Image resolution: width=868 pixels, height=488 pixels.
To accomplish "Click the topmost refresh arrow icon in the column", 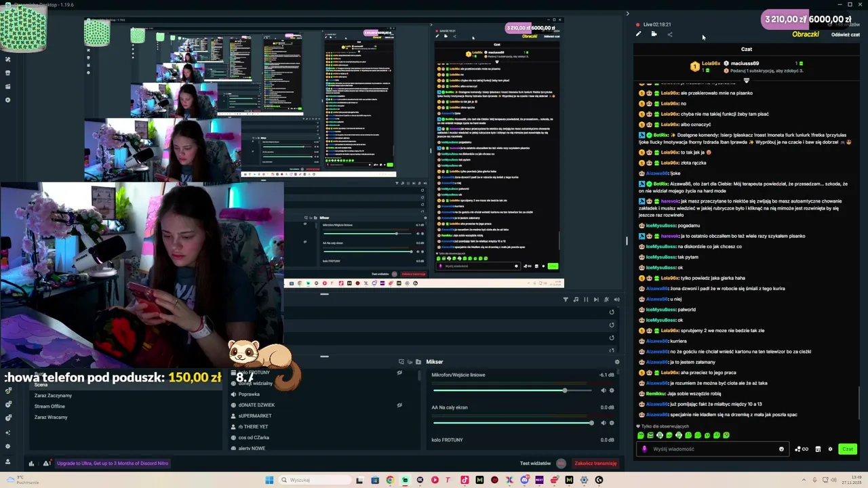I will [612, 312].
